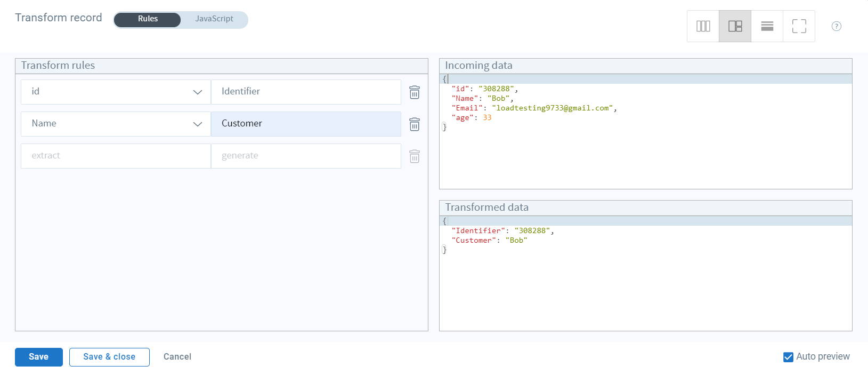This screenshot has width=868, height=382.
Task: Switch to the JavaScript tab
Action: [214, 19]
